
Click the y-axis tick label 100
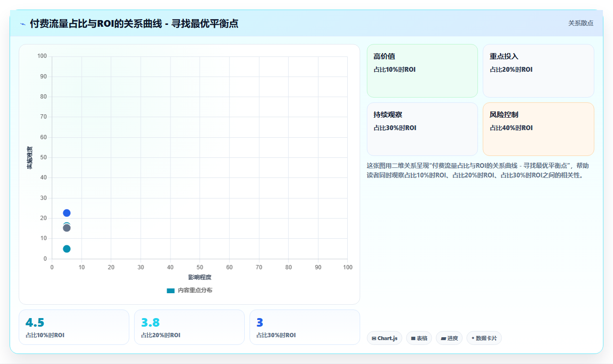pos(42,56)
